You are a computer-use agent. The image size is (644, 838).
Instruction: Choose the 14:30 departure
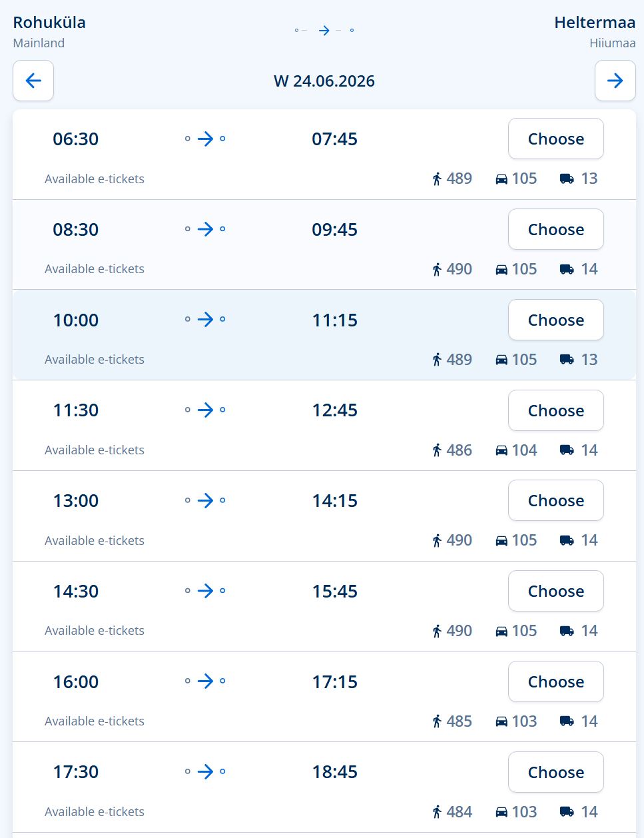[x=555, y=592]
